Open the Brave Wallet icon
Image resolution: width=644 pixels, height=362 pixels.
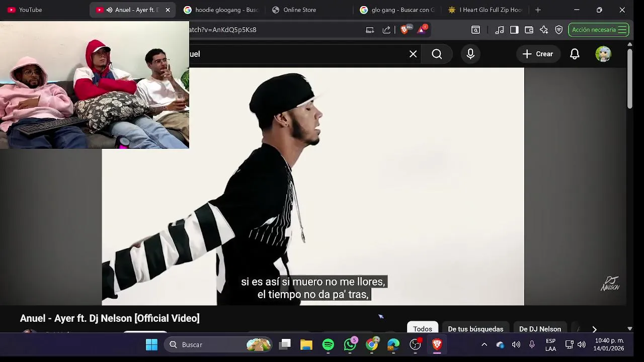click(529, 30)
